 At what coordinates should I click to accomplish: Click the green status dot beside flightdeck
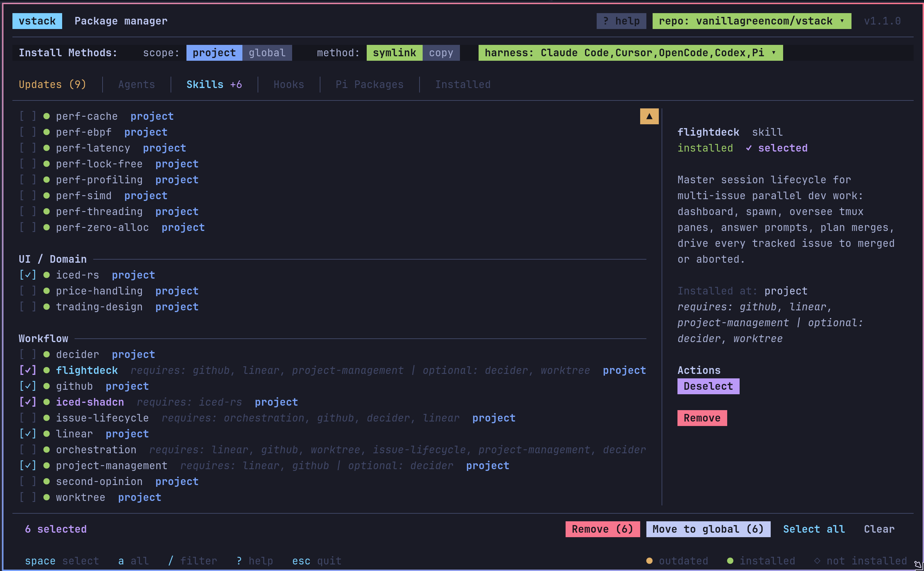(47, 370)
